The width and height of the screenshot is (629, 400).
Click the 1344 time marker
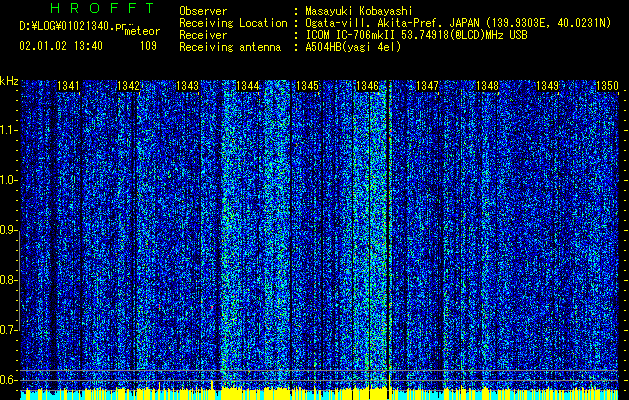pos(248,86)
